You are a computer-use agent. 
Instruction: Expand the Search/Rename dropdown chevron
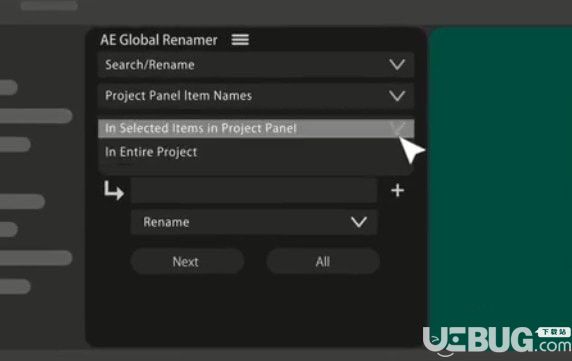tap(397, 65)
